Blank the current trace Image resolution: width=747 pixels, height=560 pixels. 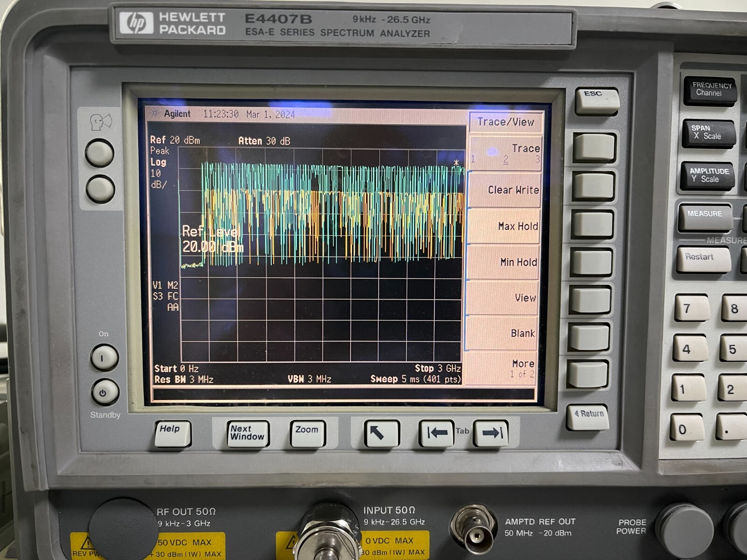point(589,336)
